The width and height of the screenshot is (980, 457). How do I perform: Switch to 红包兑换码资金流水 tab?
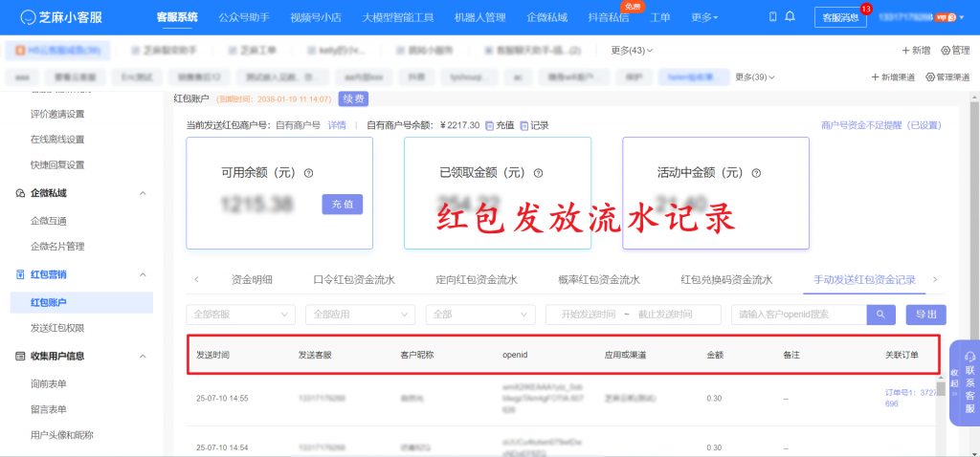727,280
